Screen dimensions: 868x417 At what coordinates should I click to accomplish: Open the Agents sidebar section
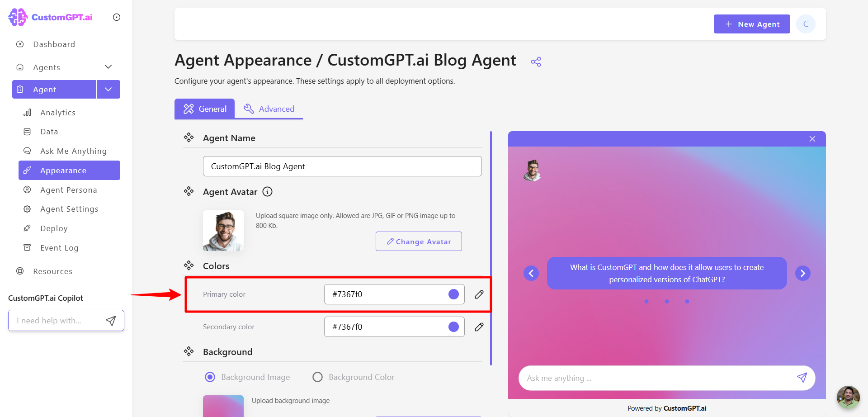47,67
